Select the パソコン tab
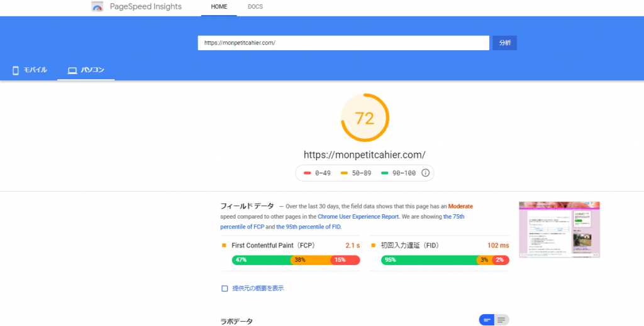 pos(86,70)
